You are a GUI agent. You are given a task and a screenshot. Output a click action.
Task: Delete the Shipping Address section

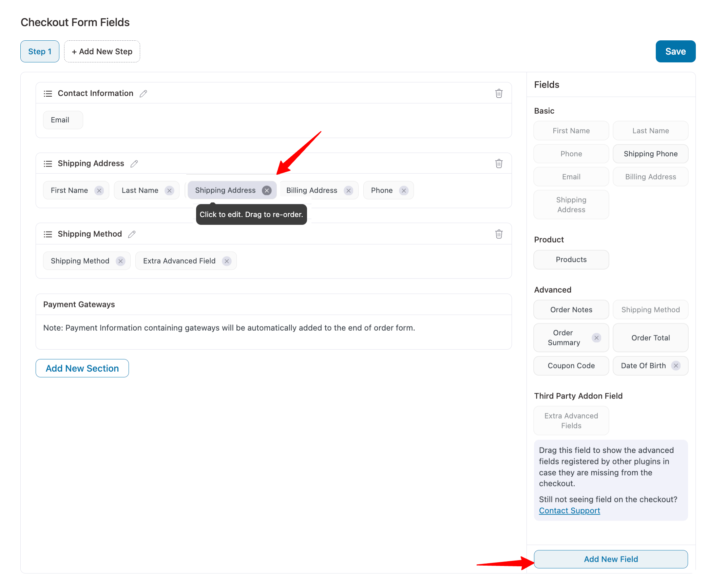pos(498,164)
